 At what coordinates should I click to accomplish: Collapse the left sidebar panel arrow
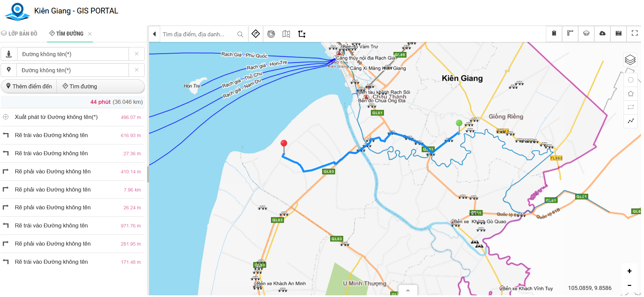coord(154,34)
